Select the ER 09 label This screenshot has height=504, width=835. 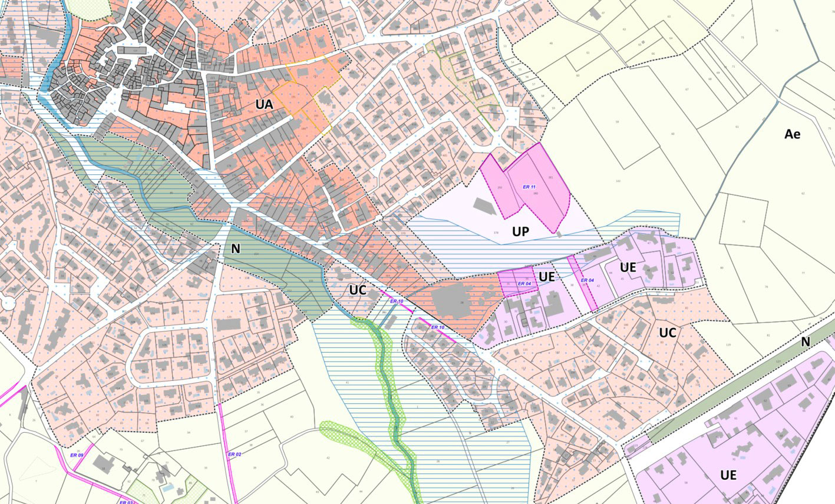point(77,455)
